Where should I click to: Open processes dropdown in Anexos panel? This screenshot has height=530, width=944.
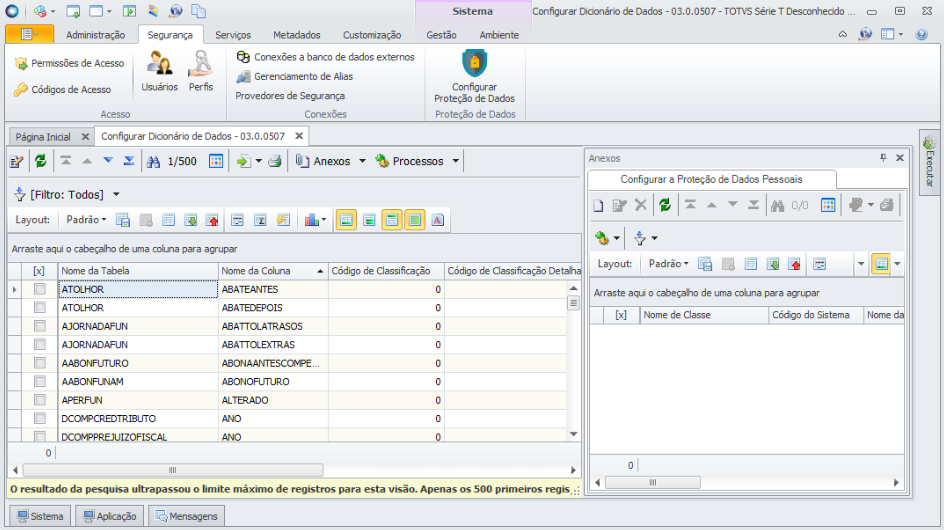[x=616, y=238]
